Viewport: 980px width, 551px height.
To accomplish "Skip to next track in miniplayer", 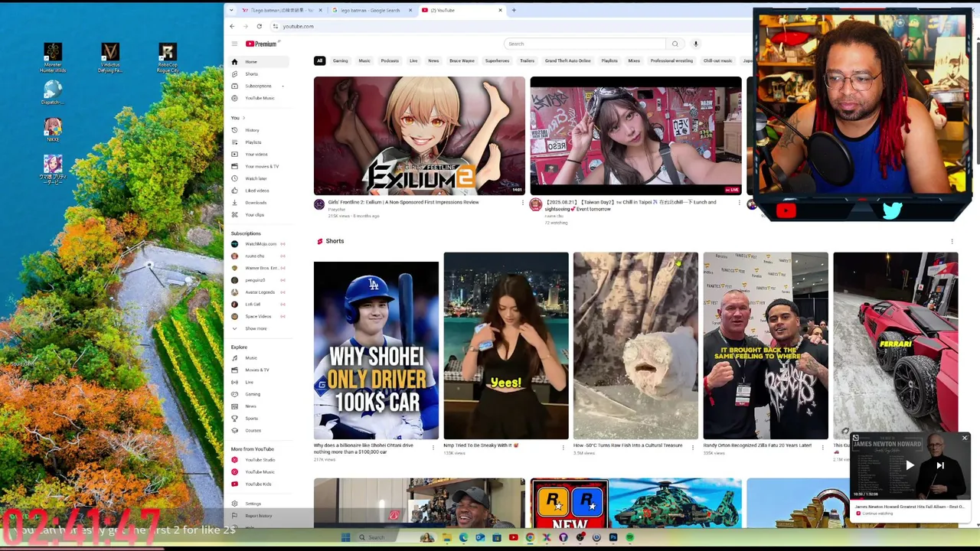I will tap(940, 465).
